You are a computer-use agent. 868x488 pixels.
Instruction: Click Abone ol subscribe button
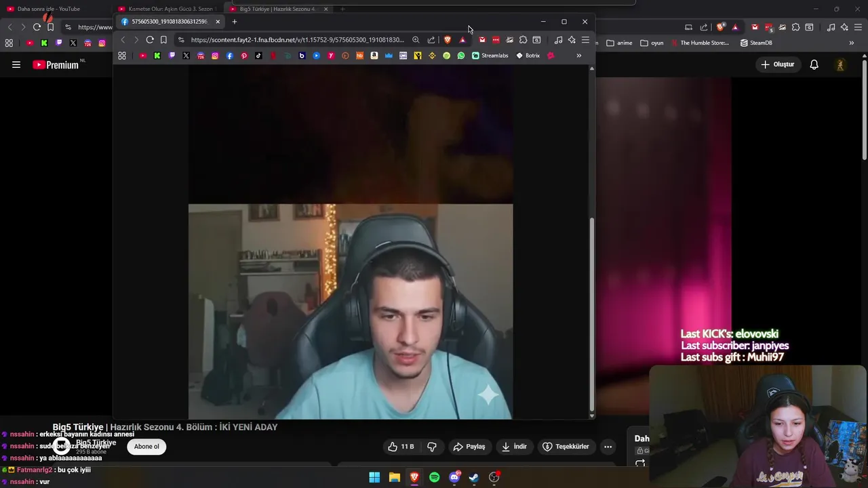146,446
